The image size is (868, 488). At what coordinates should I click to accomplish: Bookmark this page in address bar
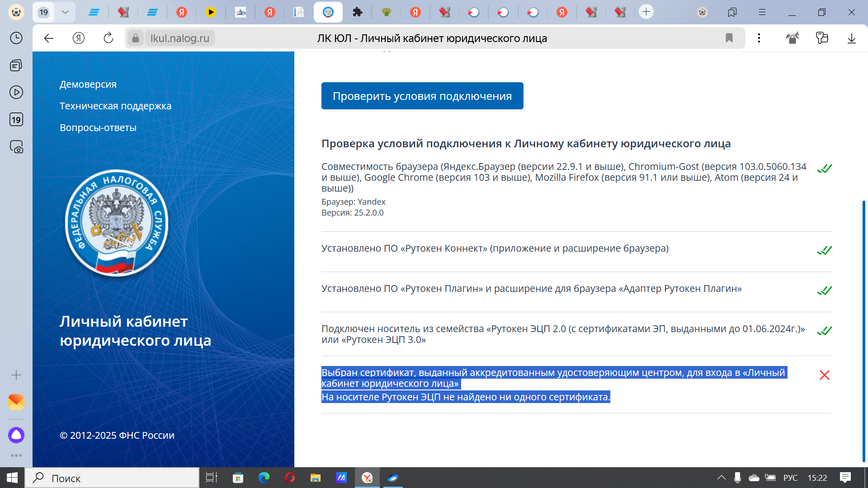click(x=729, y=38)
